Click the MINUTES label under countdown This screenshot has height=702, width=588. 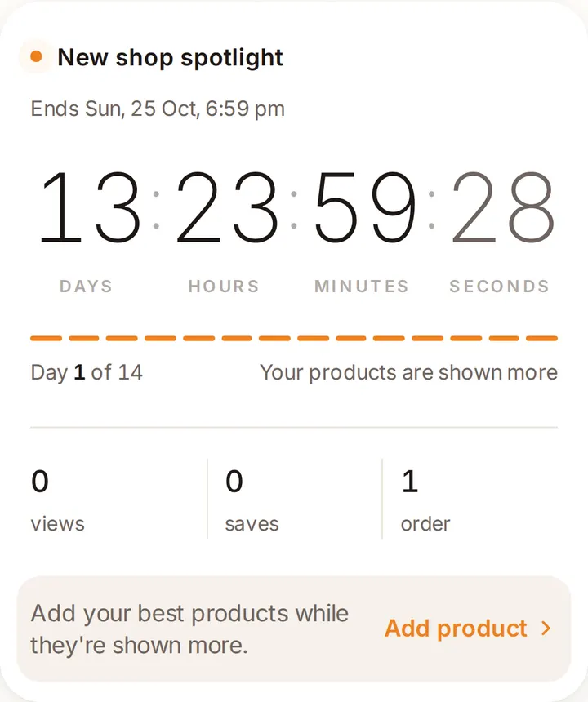click(362, 286)
